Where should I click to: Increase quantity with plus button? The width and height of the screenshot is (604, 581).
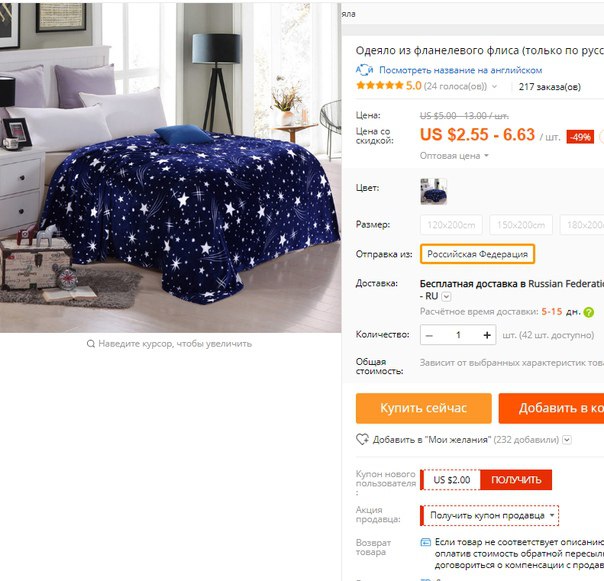(x=487, y=335)
